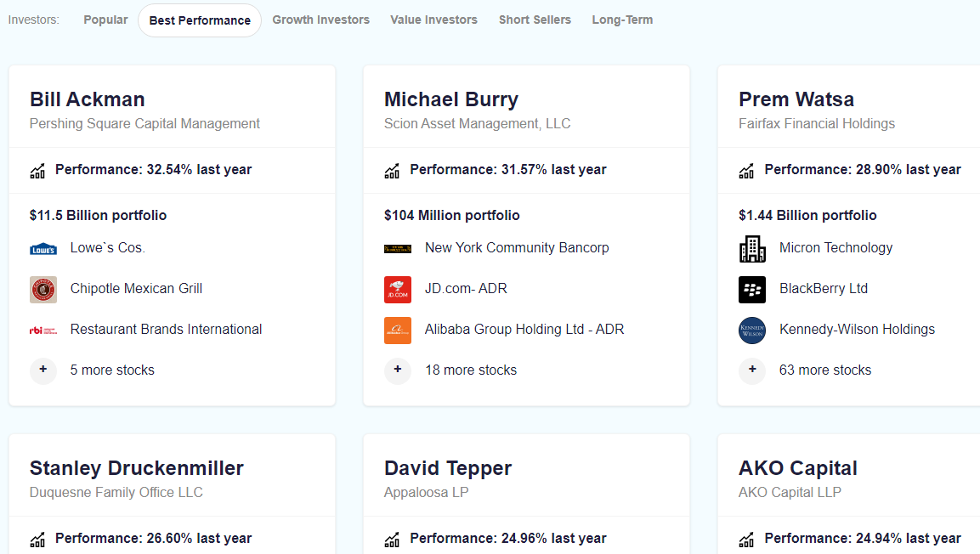Click BlackBerry Ltd stock name
This screenshot has height=554, width=980.
point(823,289)
